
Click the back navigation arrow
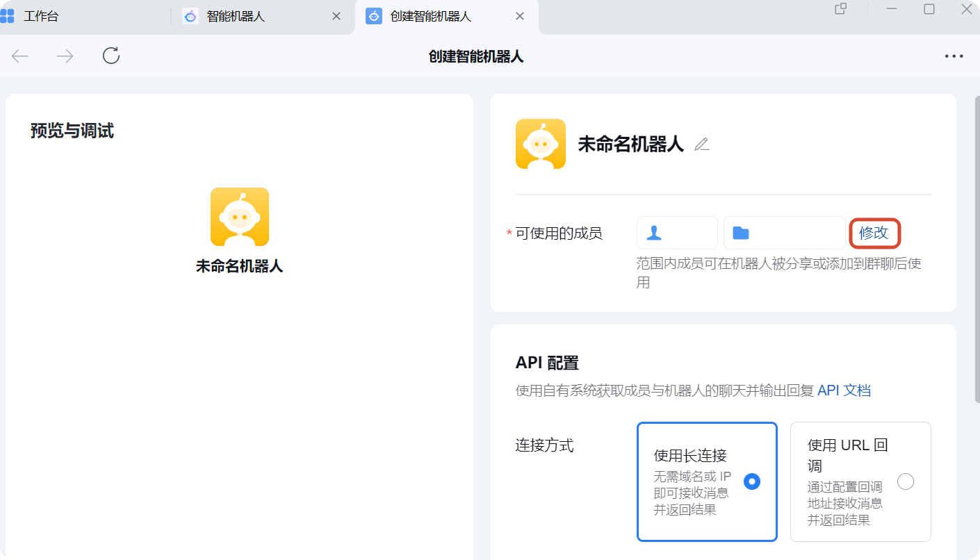[x=20, y=56]
